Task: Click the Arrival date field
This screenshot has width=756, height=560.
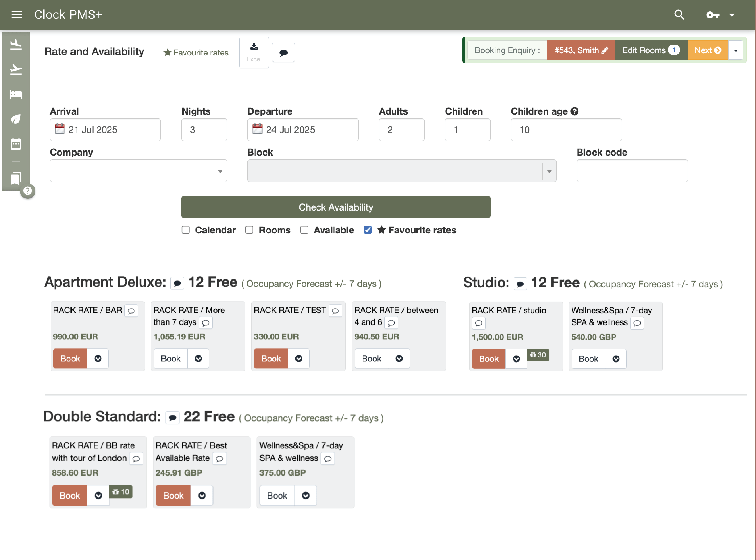Action: coord(105,129)
